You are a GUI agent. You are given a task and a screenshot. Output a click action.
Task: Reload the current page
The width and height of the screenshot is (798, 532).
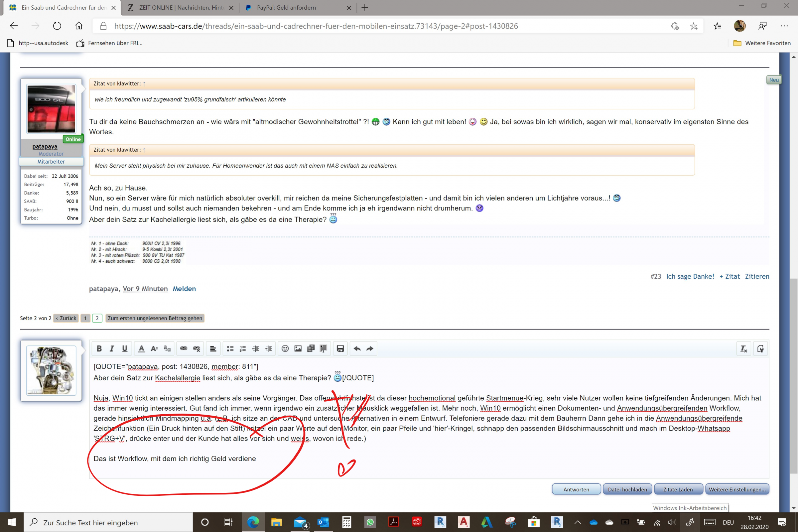57,26
